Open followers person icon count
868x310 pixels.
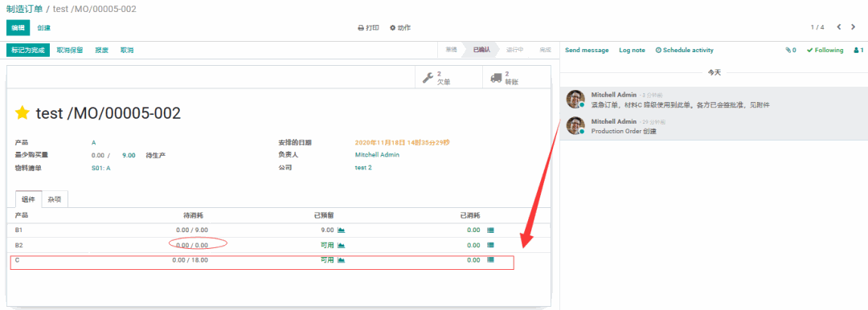point(858,51)
